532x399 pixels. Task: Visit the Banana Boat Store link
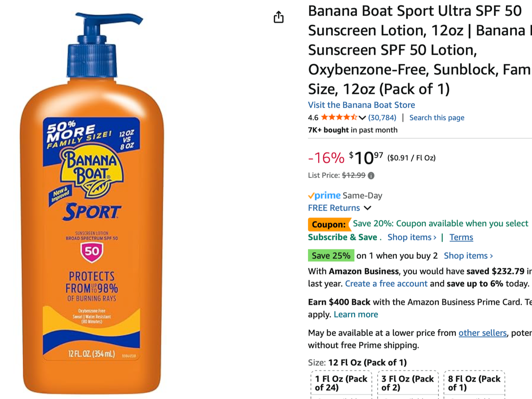coord(361,105)
